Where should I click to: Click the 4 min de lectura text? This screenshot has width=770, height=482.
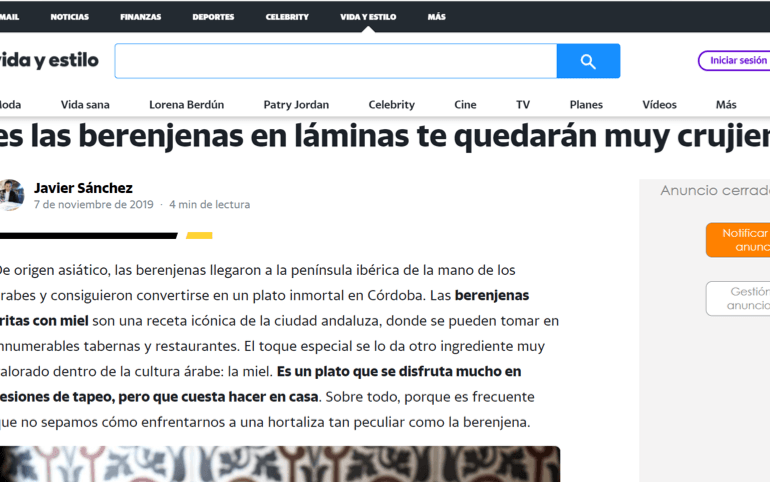(210, 204)
